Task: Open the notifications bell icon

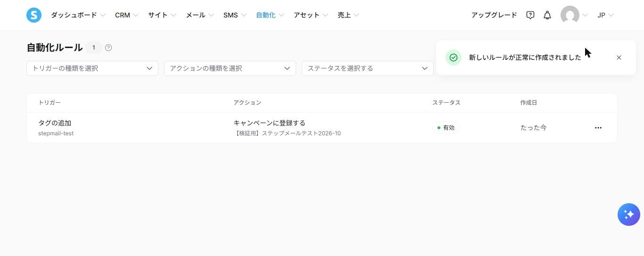Action: (x=547, y=15)
